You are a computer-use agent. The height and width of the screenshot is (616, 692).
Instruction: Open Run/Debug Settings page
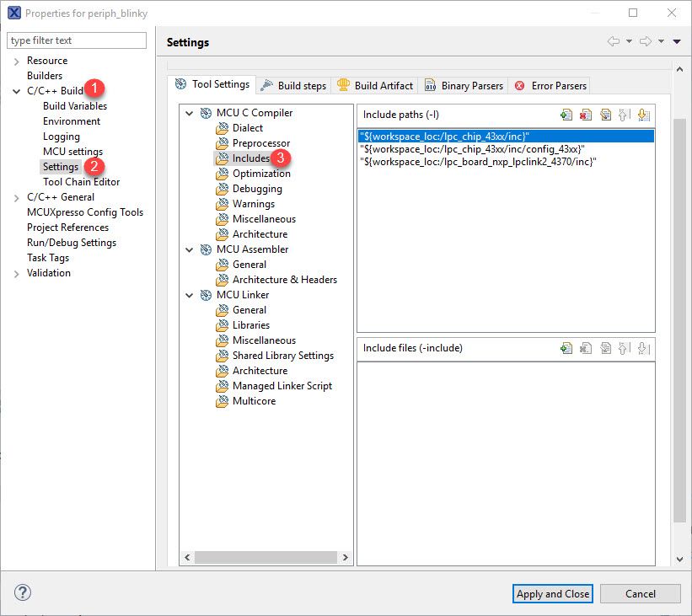coord(72,244)
